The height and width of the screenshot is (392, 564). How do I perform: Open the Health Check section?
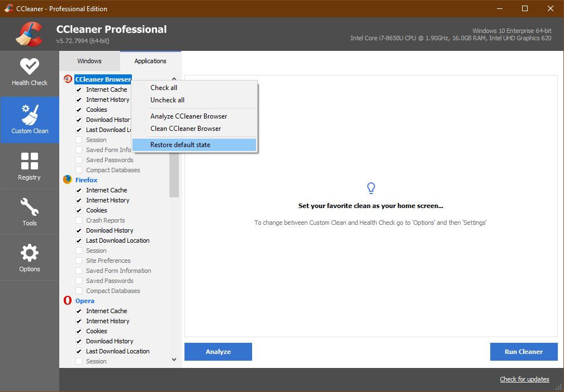coord(29,73)
